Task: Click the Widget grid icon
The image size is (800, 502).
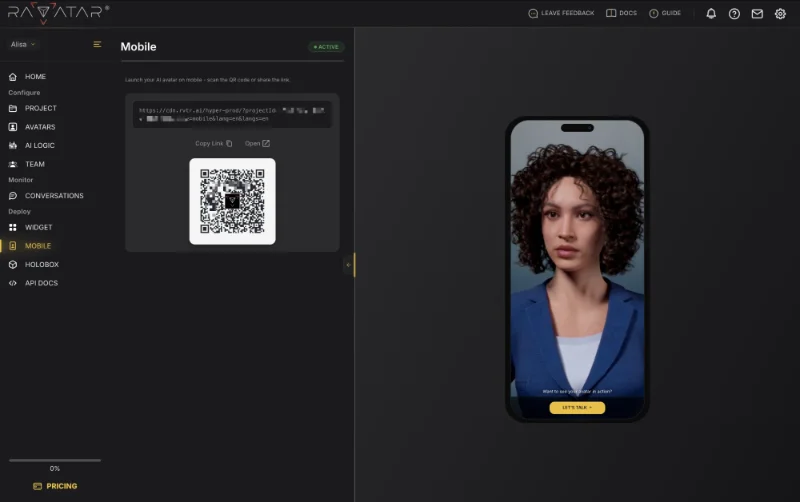Action: click(x=13, y=228)
